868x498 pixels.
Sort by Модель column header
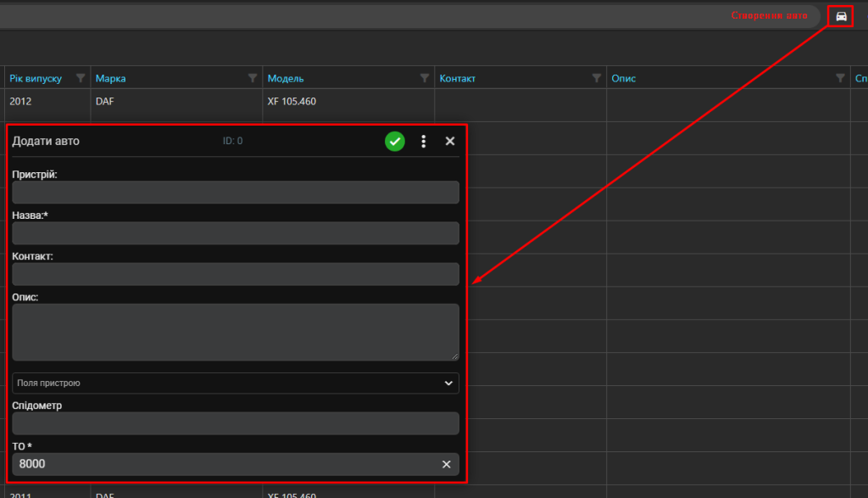(286, 79)
